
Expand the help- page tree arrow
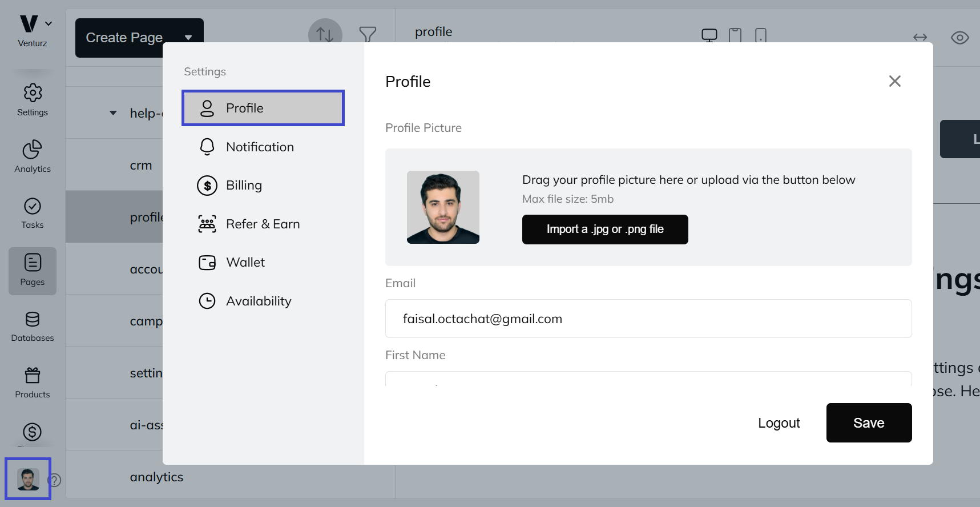coord(113,113)
